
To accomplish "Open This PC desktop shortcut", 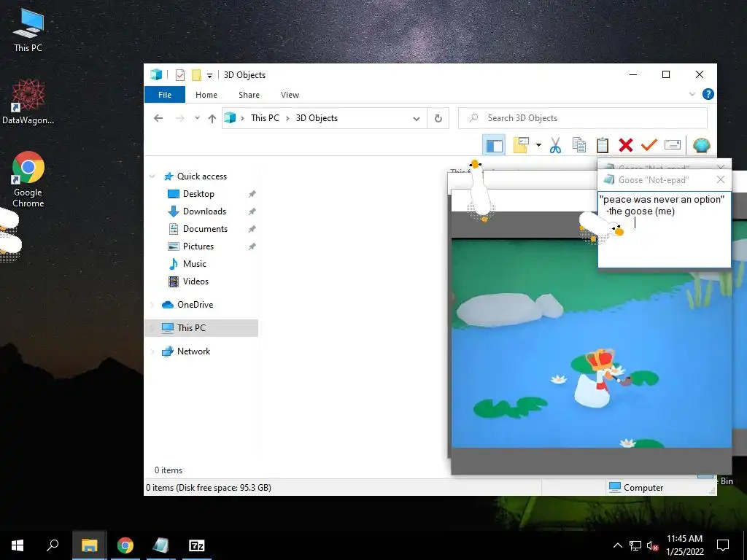I will (x=28, y=30).
